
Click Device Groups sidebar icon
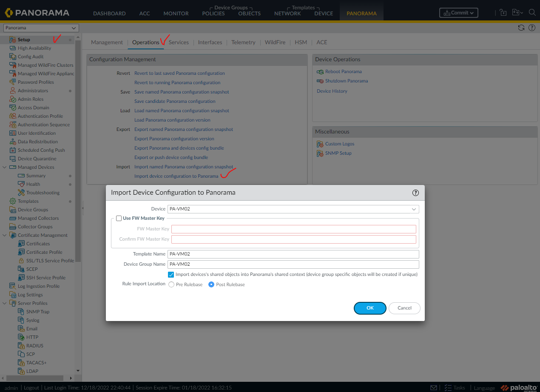(13, 210)
